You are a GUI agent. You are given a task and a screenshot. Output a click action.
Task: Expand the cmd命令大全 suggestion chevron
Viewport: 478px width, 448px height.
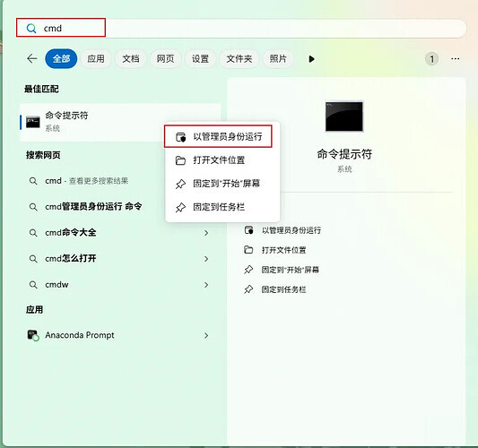click(x=206, y=233)
